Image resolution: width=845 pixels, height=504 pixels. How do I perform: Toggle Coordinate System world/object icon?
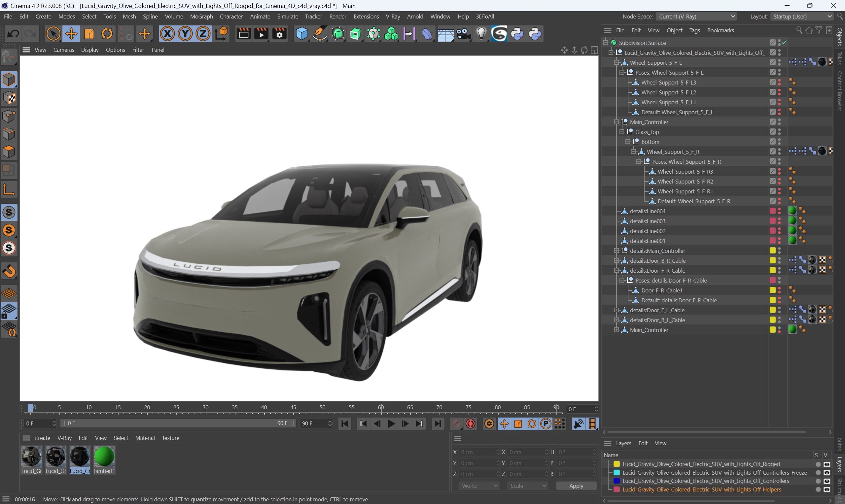point(222,34)
